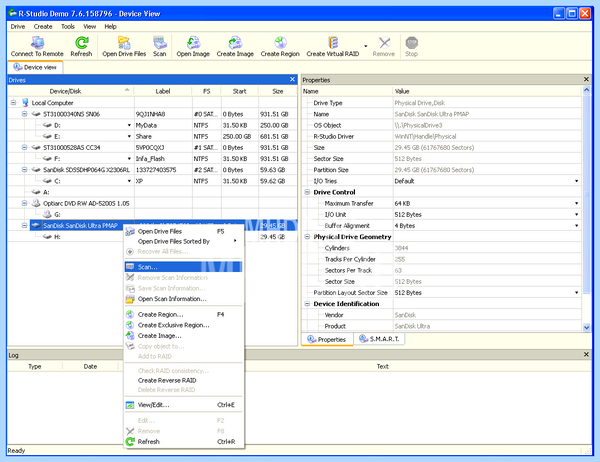
Task: Collapse the Physical Drive Geometry group
Action: 307,237
